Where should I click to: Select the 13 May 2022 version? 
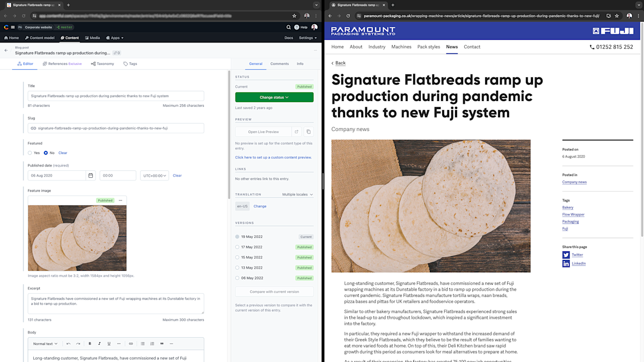237,267
